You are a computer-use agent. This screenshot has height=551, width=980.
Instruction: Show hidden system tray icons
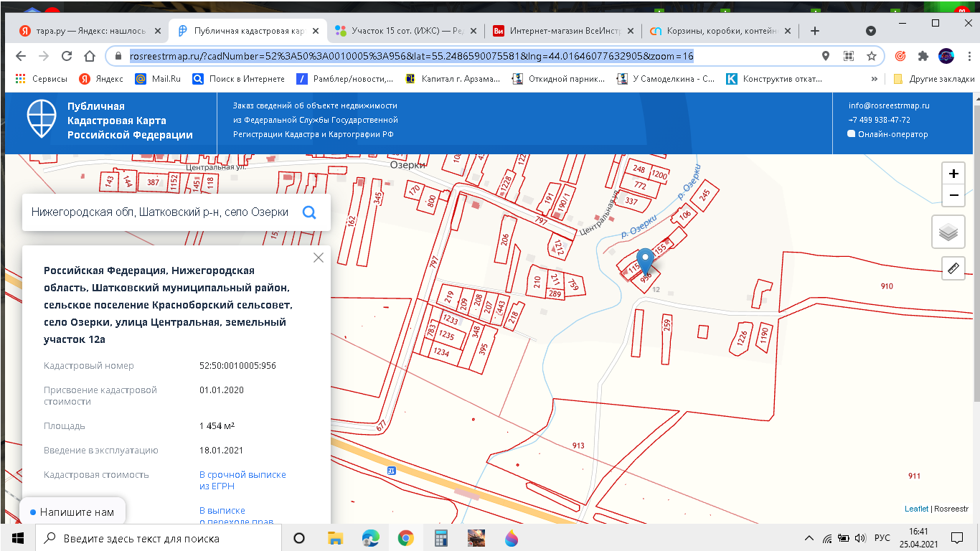coord(809,538)
